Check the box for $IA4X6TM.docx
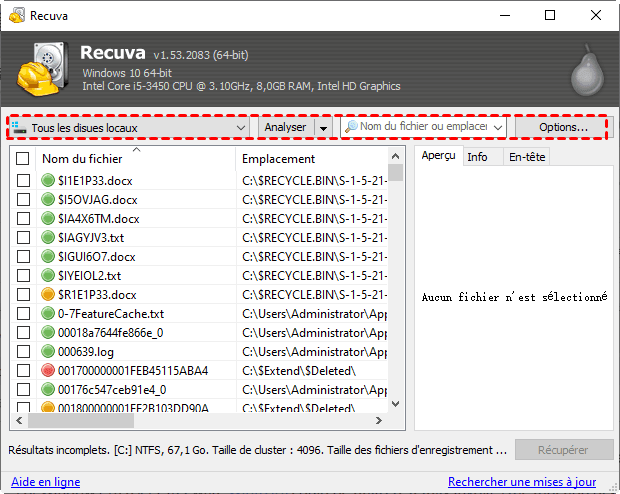620x494 pixels. [23, 218]
